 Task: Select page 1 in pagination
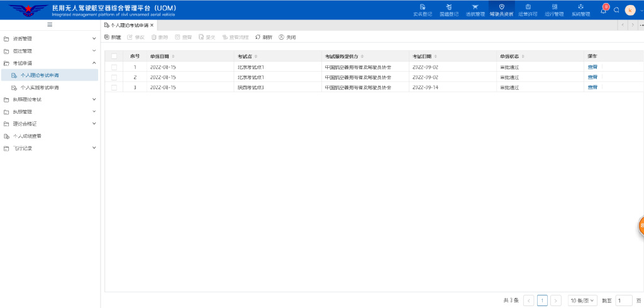[x=543, y=300]
